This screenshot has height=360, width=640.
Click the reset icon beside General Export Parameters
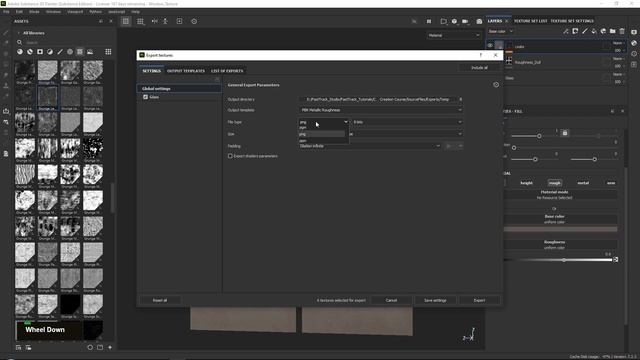[496, 85]
